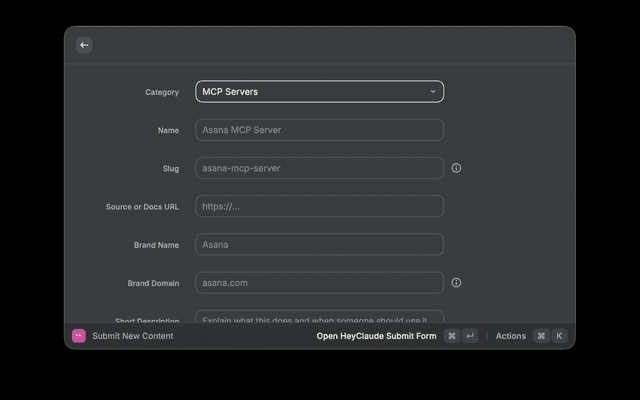The height and width of the screenshot is (400, 640).
Task: Click the pink HeyClaude extension icon
Action: pos(79,336)
